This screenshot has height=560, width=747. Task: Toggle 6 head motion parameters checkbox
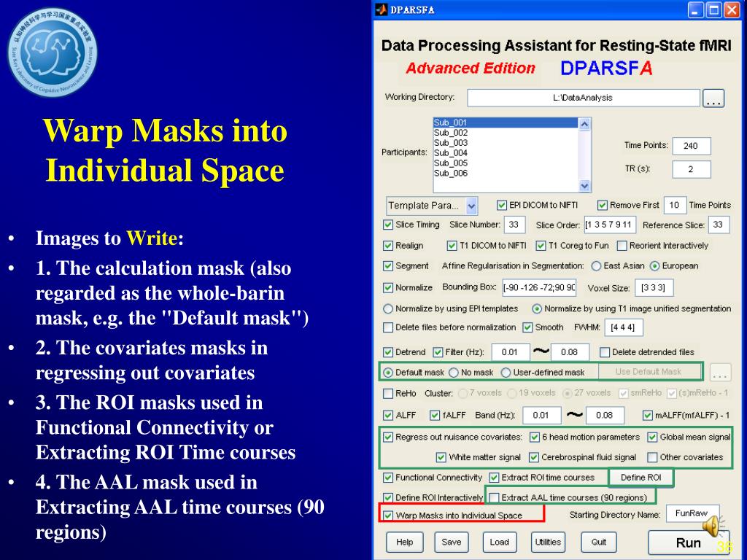(535, 437)
